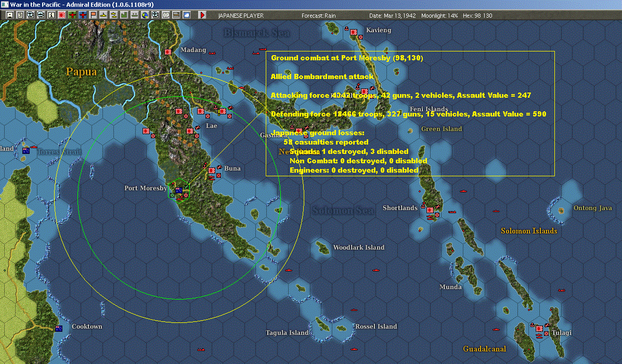622x364 pixels.
Task: Click 'Ground combat at Port Moresby' heading
Action: pos(347,58)
